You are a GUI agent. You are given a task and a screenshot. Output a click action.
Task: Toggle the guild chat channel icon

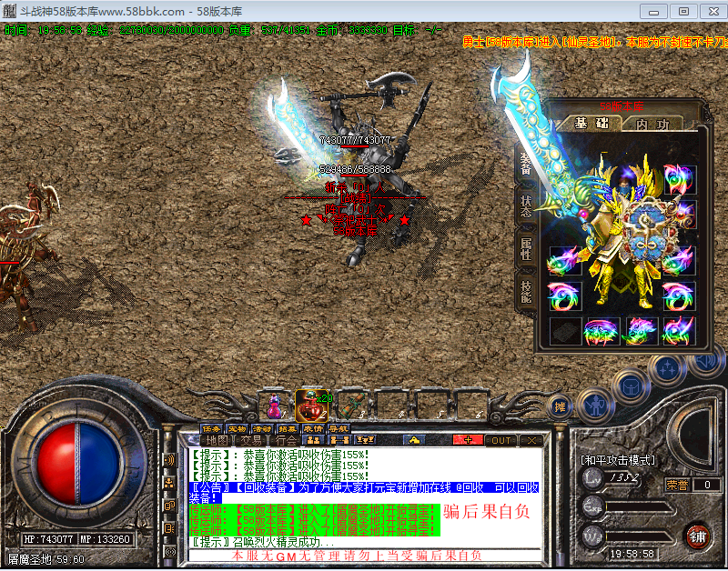click(169, 506)
